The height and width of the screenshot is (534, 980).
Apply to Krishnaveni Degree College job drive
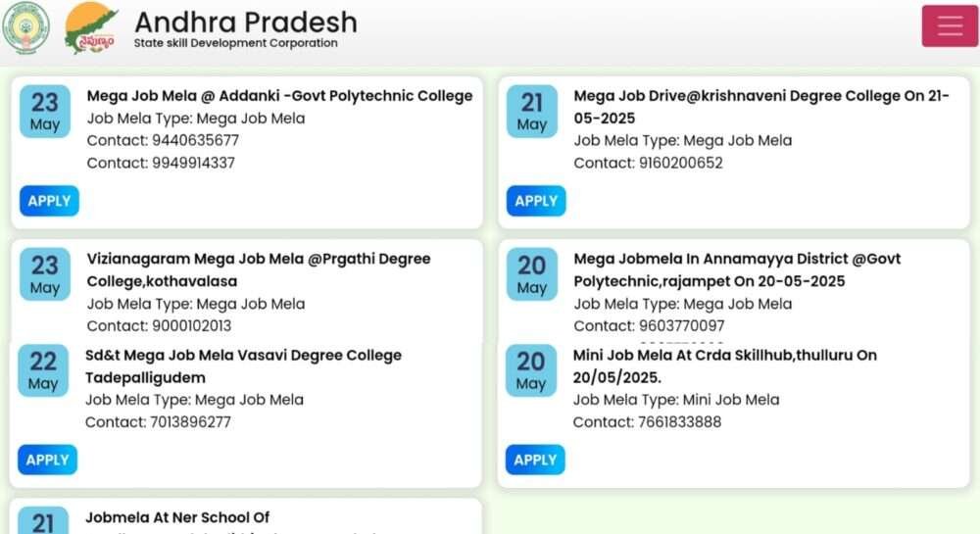pos(536,201)
